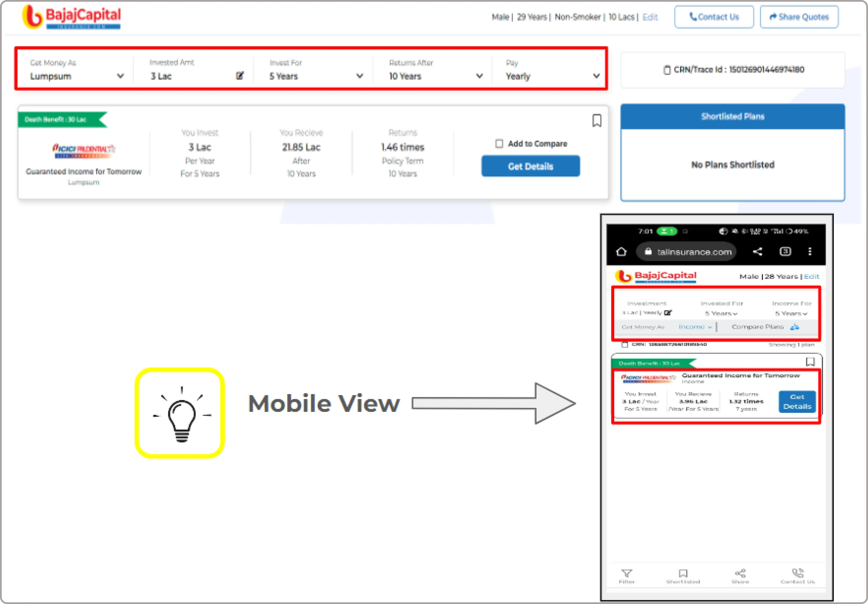Image resolution: width=868 pixels, height=604 pixels.
Task: Bookmark the ICICI plan on desktop card
Action: 597,121
